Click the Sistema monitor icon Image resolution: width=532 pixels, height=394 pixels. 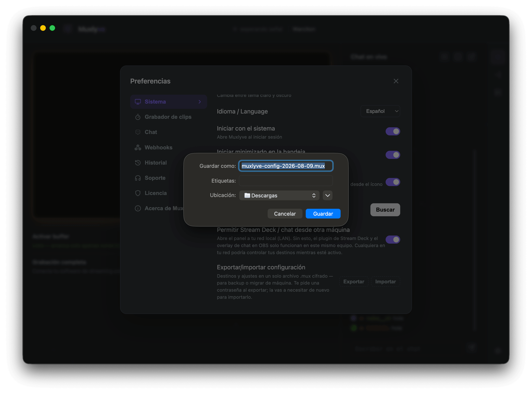[138, 102]
